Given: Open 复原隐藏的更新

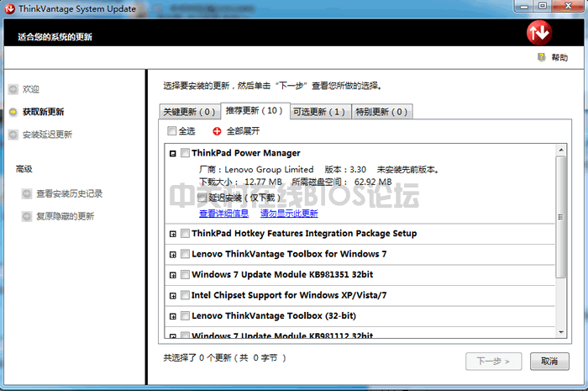Looking at the screenshot, I should (x=66, y=216).
